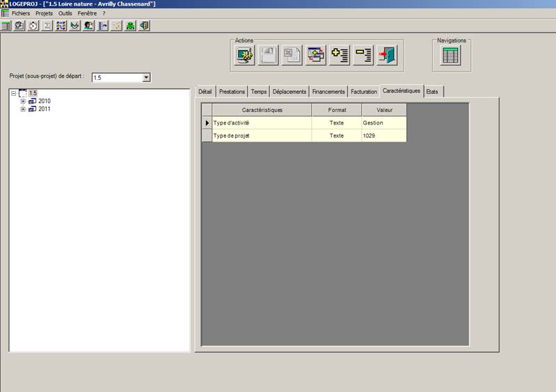
Task: Switch to the Financements tab
Action: [328, 92]
